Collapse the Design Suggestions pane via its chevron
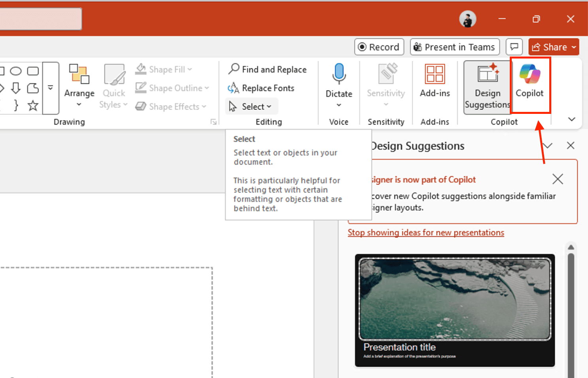Image resolution: width=588 pixels, height=378 pixels. pyautogui.click(x=547, y=146)
